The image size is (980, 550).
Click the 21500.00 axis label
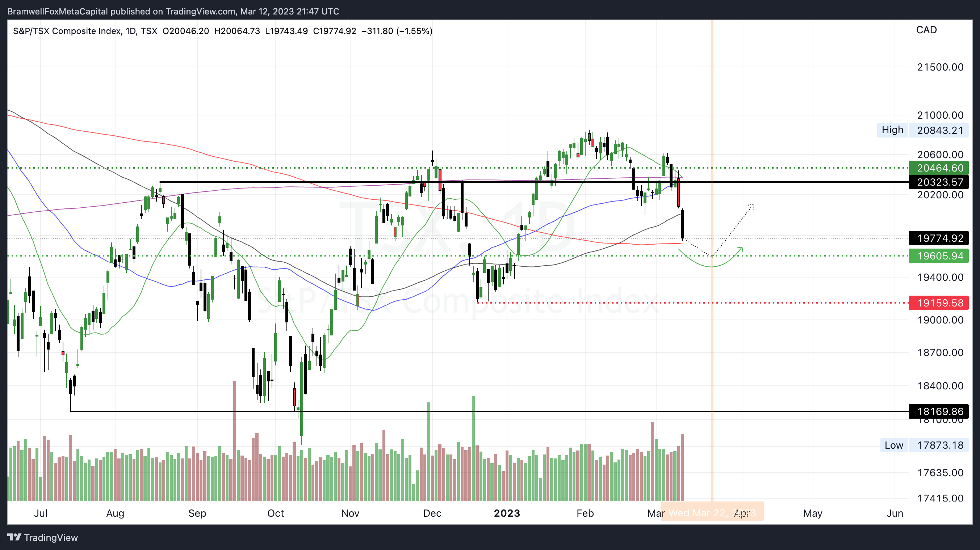(x=940, y=67)
